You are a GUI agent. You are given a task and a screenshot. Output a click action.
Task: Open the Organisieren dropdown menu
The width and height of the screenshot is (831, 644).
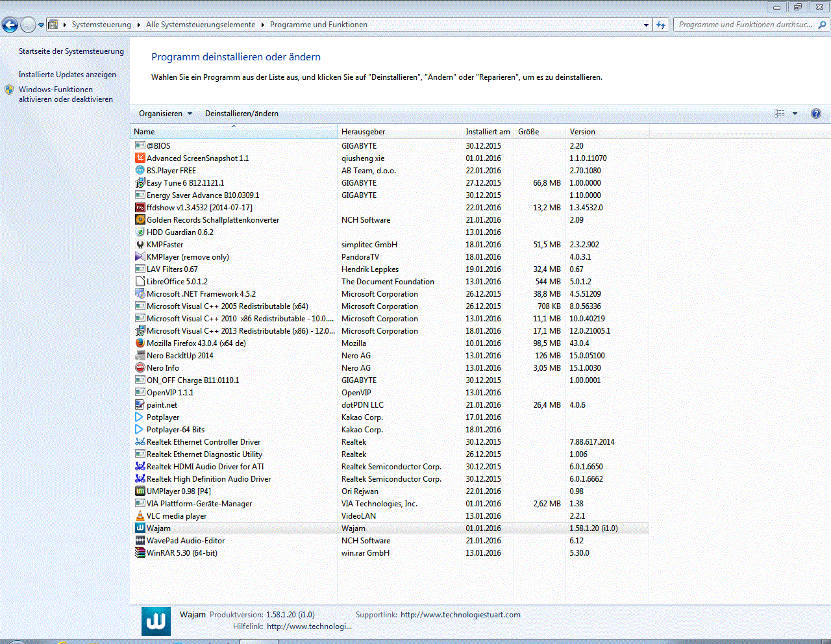[166, 114]
